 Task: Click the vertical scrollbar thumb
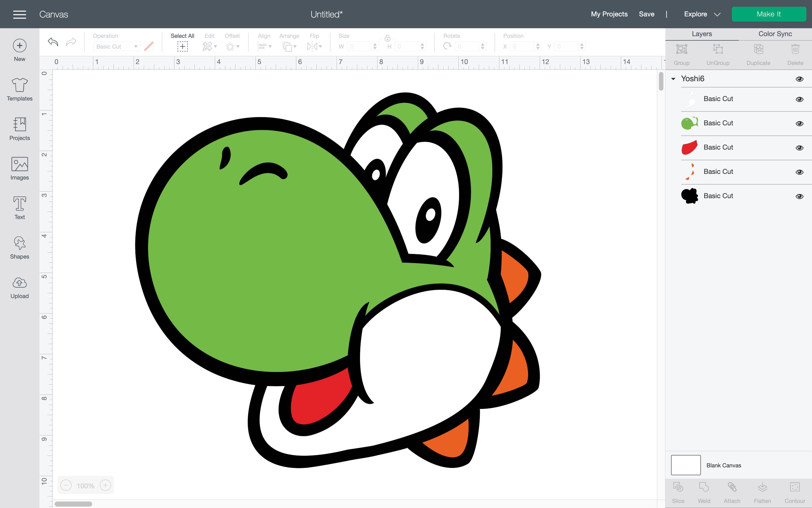(661, 81)
